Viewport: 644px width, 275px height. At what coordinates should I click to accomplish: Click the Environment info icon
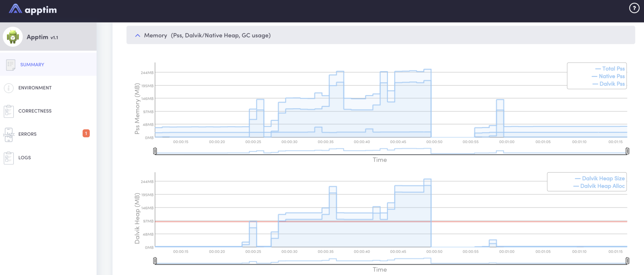[9, 88]
